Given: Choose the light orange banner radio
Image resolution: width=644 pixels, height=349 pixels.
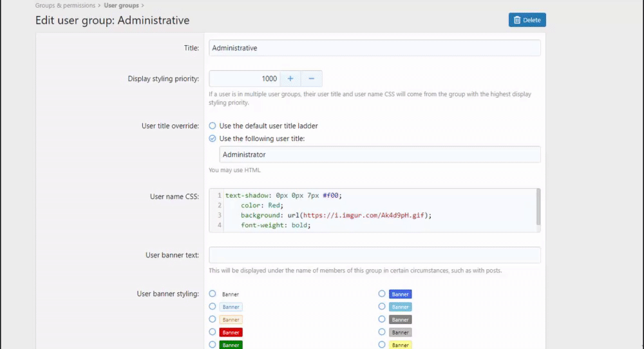Looking at the screenshot, I should 213,319.
